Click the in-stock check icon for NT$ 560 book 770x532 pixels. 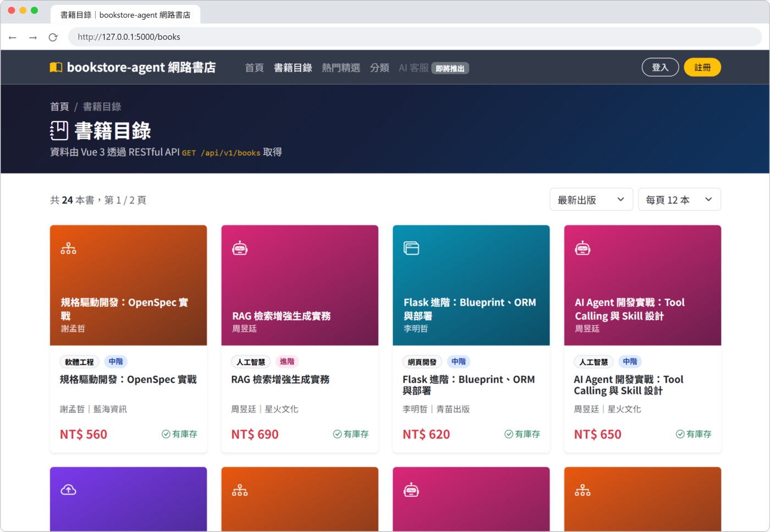(166, 434)
